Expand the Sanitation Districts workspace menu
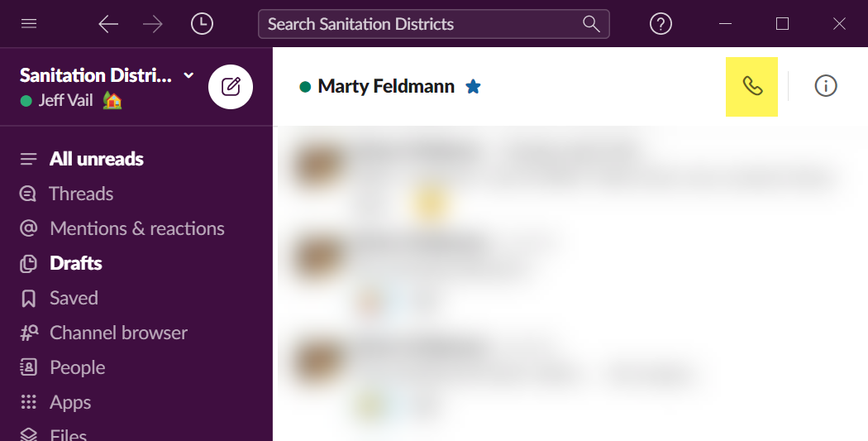The image size is (868, 441). pyautogui.click(x=107, y=75)
